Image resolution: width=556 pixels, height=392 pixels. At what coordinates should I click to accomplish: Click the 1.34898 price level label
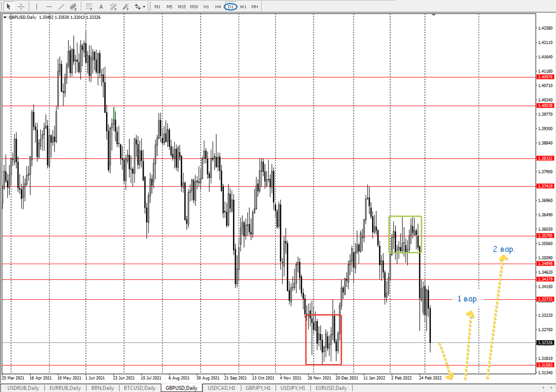[545, 263]
